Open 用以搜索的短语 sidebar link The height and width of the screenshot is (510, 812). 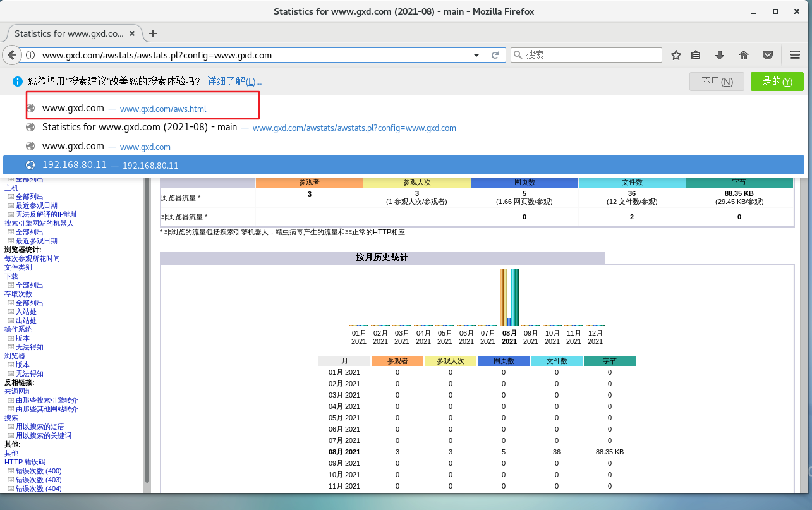coord(40,427)
